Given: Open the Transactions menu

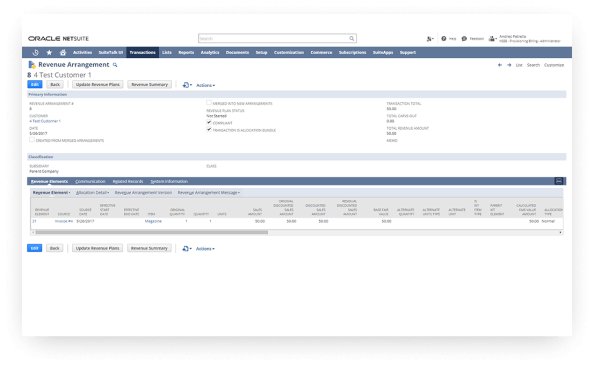Looking at the screenshot, I should (142, 53).
